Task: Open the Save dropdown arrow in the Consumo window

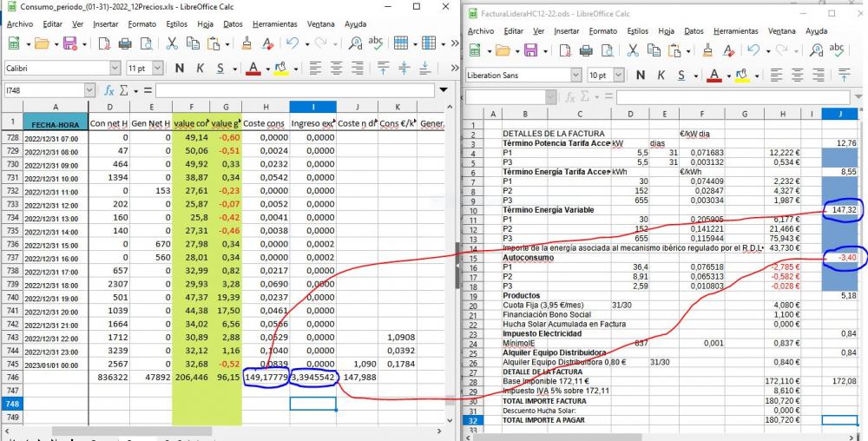Action: [84, 43]
